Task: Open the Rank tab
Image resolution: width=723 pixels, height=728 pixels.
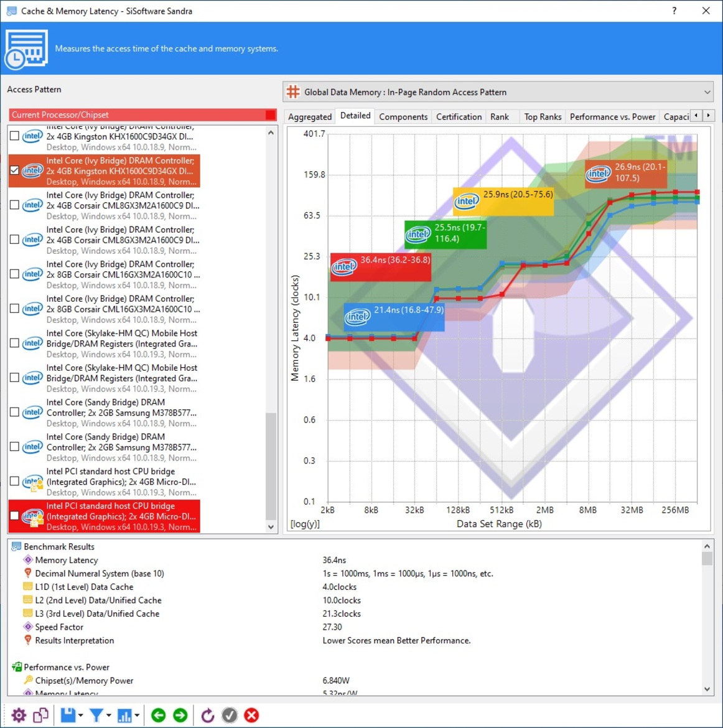Action: (500, 116)
